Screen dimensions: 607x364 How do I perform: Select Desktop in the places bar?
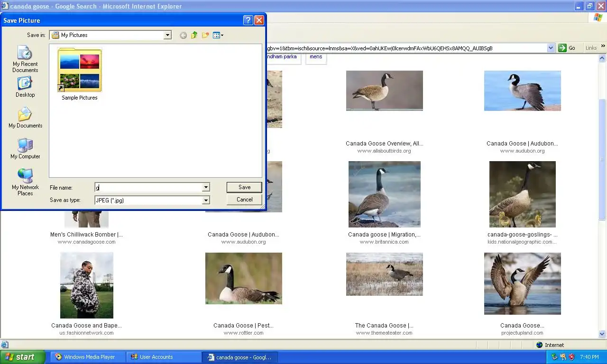[x=25, y=87]
